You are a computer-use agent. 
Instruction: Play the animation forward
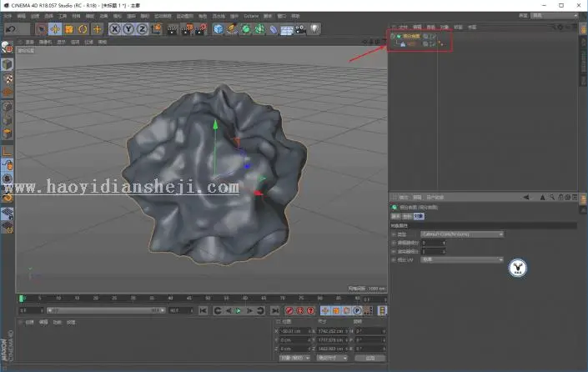click(239, 310)
